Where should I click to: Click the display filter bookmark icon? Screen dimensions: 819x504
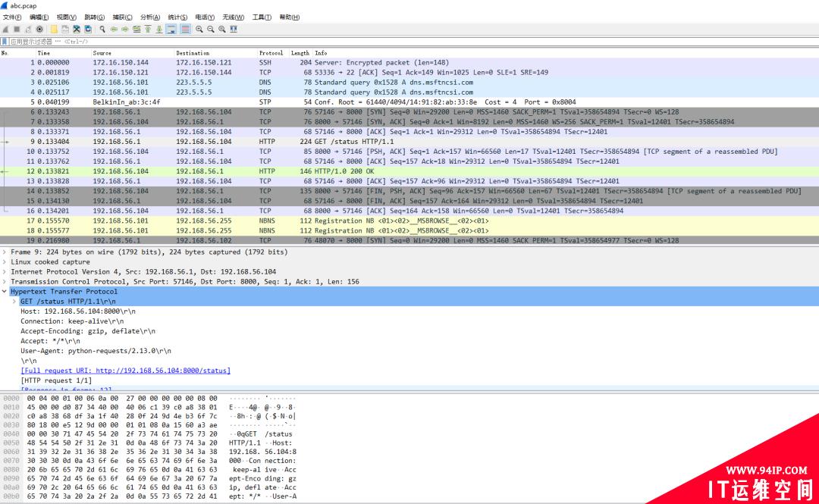click(x=5, y=41)
